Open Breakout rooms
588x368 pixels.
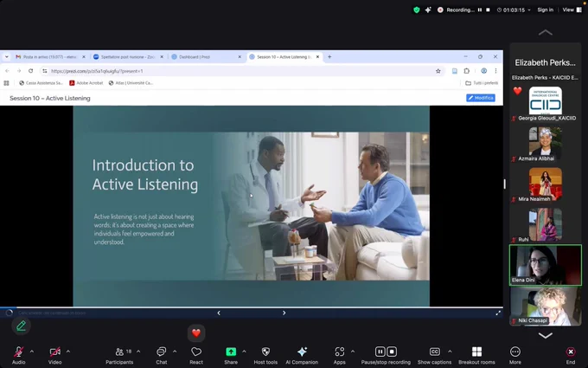[476, 355]
